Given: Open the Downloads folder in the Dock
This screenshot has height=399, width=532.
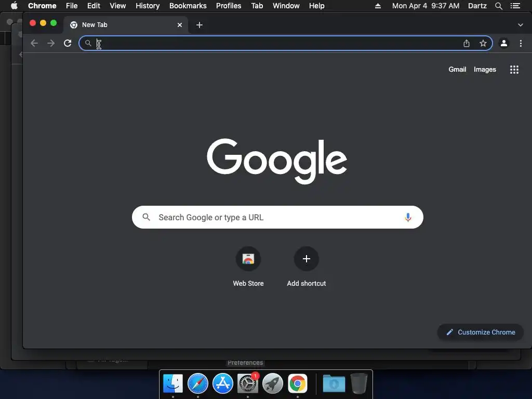Looking at the screenshot, I should (334, 383).
